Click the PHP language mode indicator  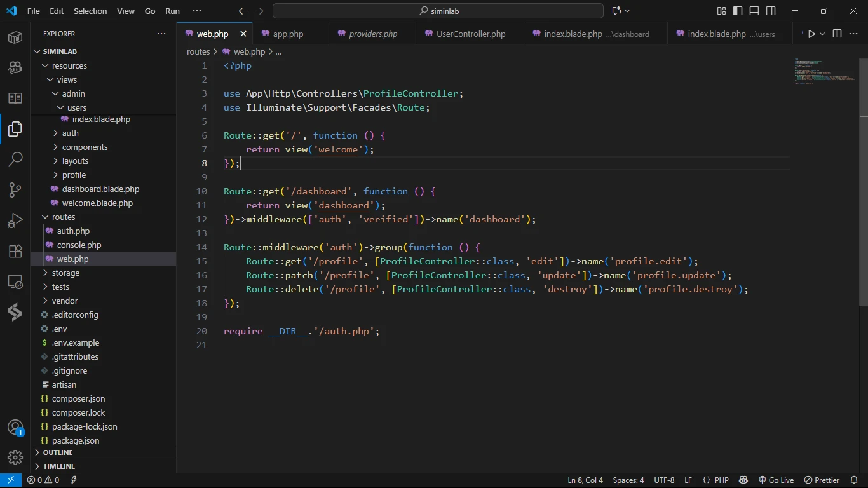tap(721, 480)
